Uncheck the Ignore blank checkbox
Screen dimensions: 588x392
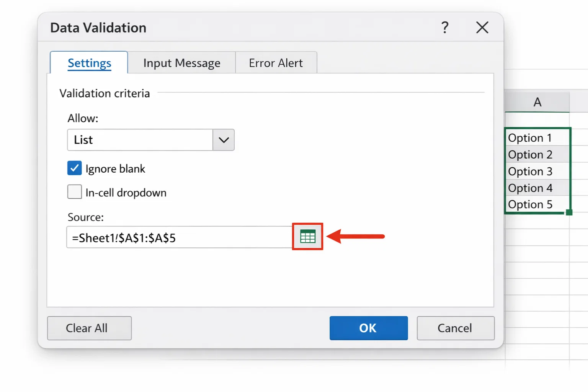click(x=75, y=168)
